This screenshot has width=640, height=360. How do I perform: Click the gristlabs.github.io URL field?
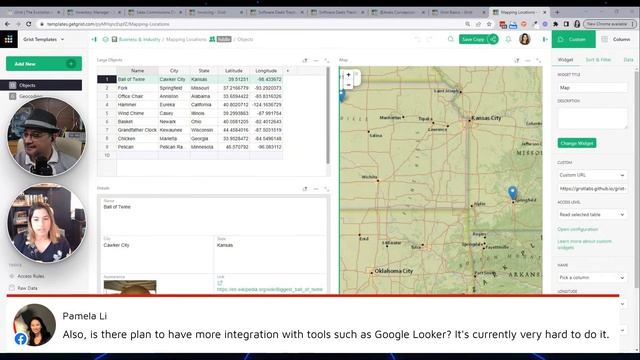[592, 189]
